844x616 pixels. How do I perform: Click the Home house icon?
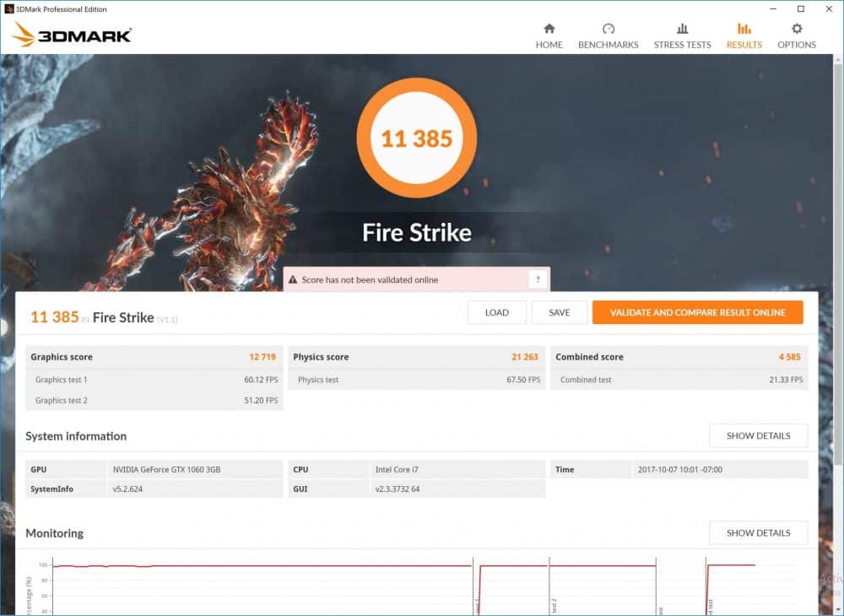[549, 29]
